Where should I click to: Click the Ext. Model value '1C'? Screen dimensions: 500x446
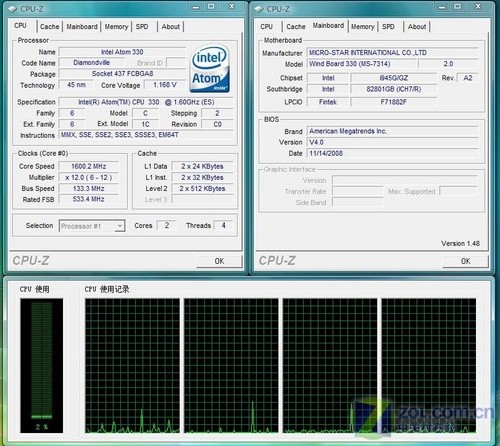pos(145,124)
